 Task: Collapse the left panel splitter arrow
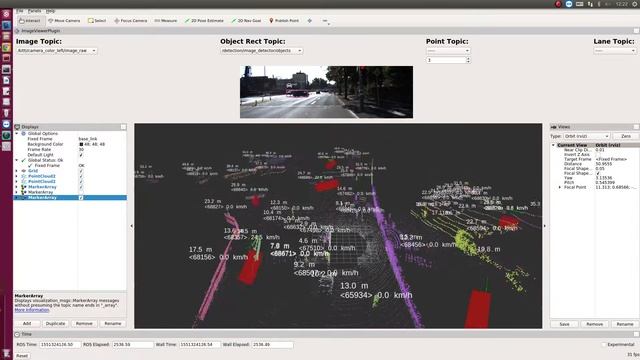[131, 226]
